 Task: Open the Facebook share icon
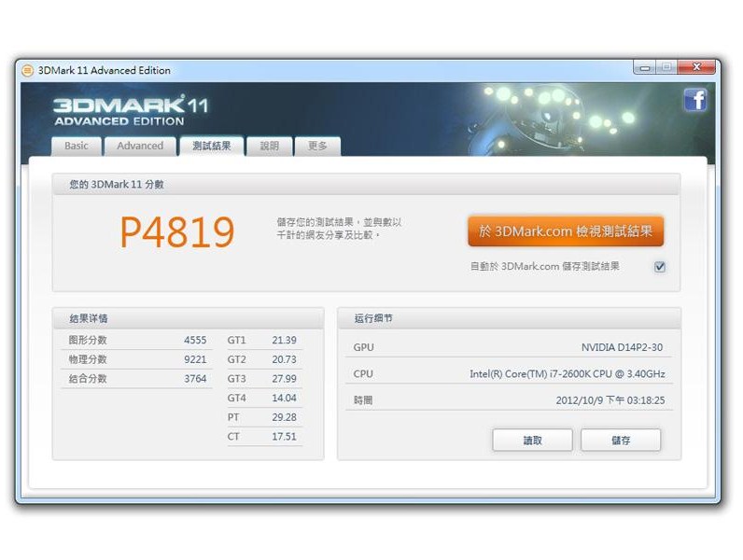coord(695,100)
